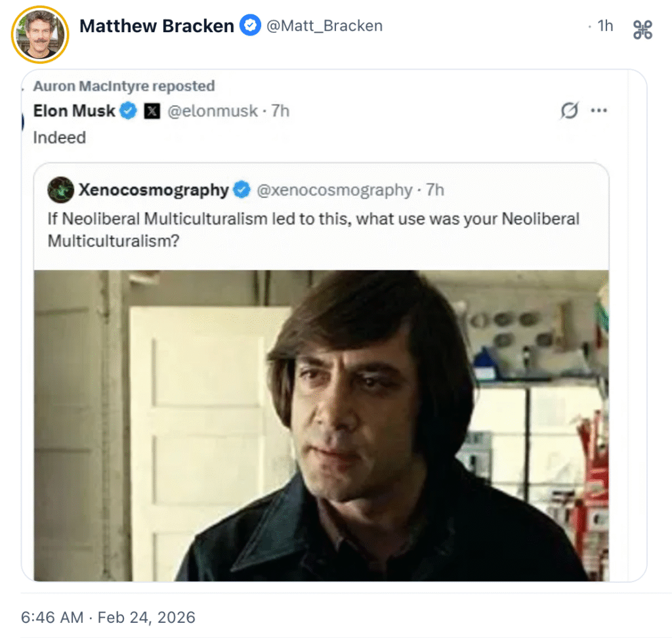
Task: Click Matthew Bracken's profile avatar
Action: pos(40,35)
